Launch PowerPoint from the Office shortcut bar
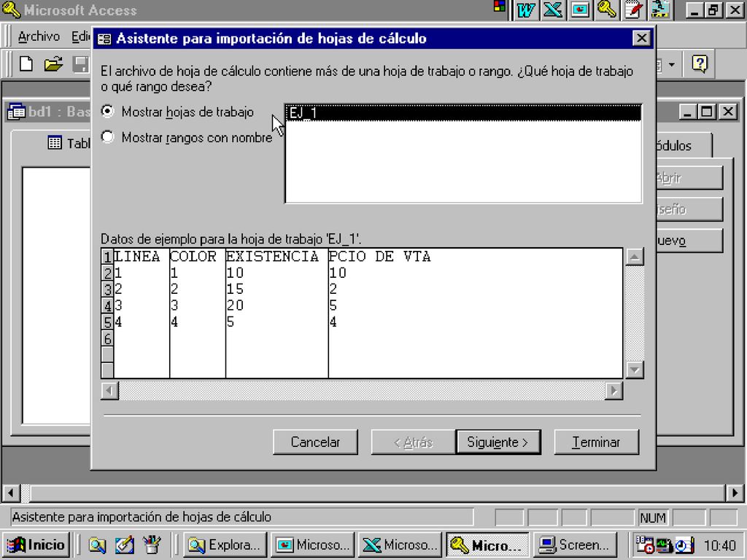This screenshot has height=560, width=747. click(579, 10)
